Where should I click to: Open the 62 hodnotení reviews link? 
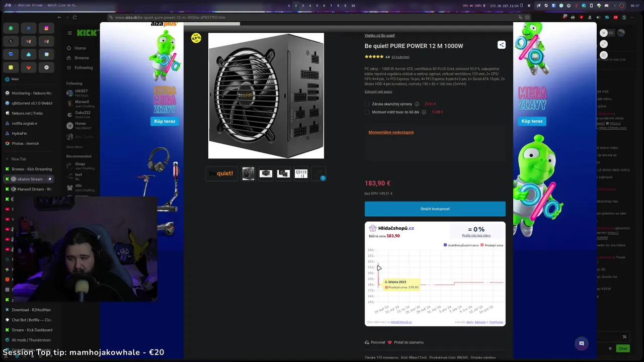tap(400, 57)
